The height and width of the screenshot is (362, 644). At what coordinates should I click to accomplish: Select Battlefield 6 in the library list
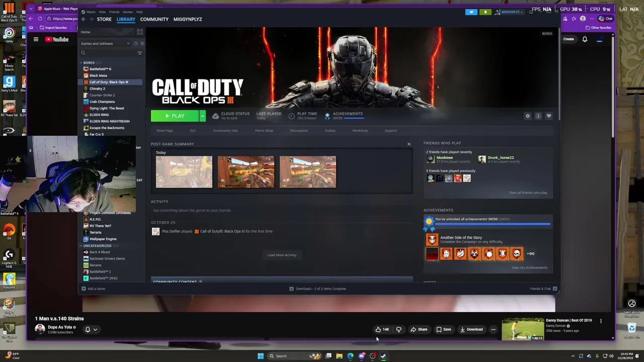click(x=100, y=69)
